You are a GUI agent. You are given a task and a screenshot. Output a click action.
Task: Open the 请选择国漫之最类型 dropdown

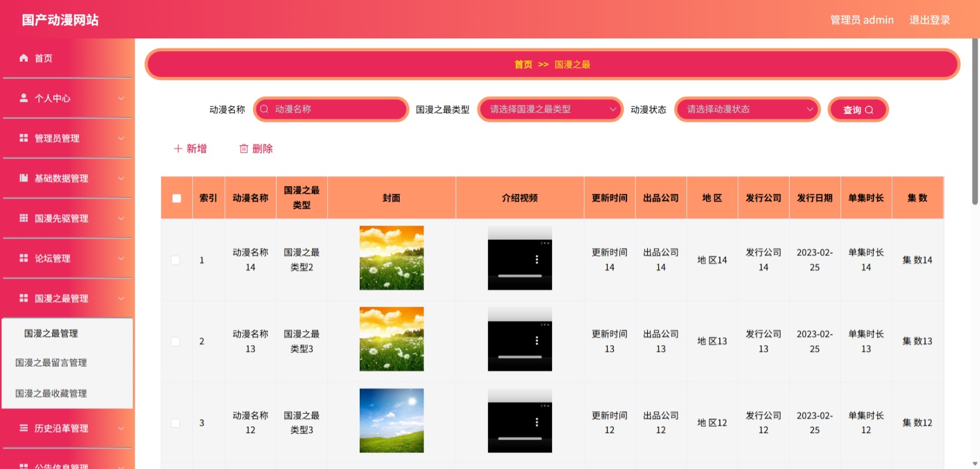point(550,109)
